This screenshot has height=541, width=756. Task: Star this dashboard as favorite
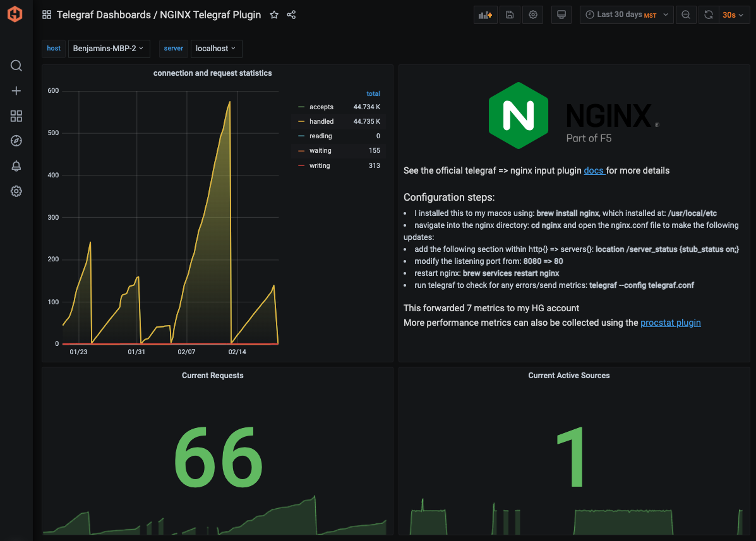tap(274, 15)
